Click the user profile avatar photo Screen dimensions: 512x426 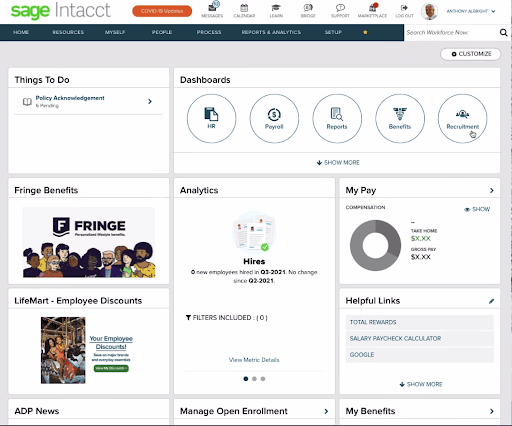coord(429,11)
